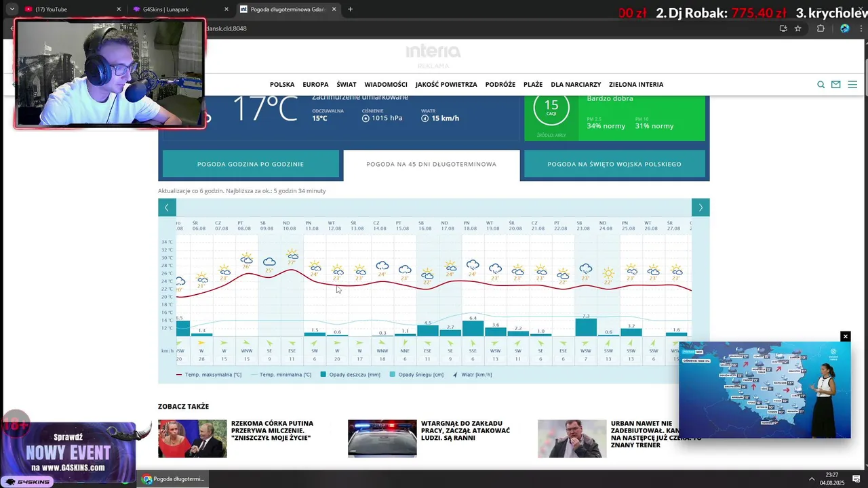Close the YouTube tab
Screen dimensions: 868x488
(x=119, y=9)
